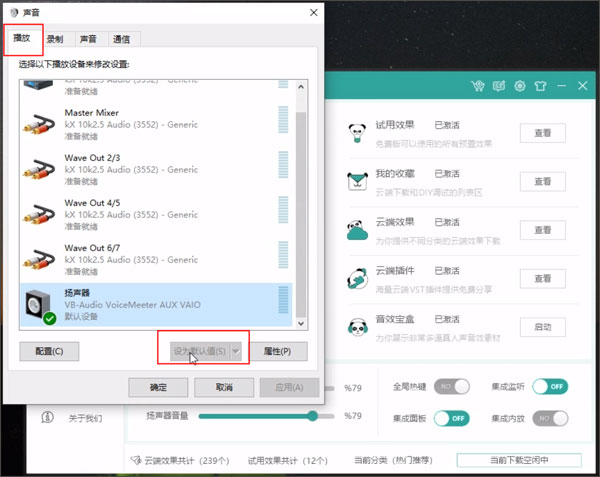Click the 扬声器 speaker device icon
The width and height of the screenshot is (600, 477).
tap(40, 306)
